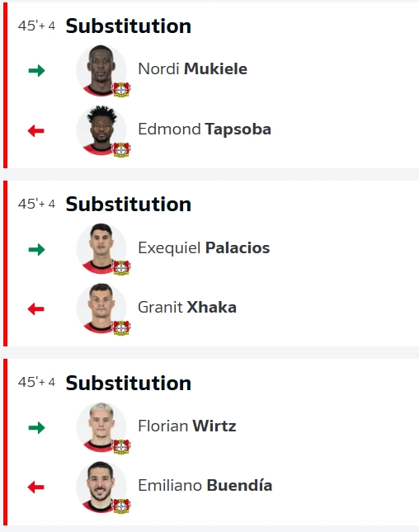Open Edmond Tapsoba's player photo
Screen dimensions: 419x532
(101, 130)
